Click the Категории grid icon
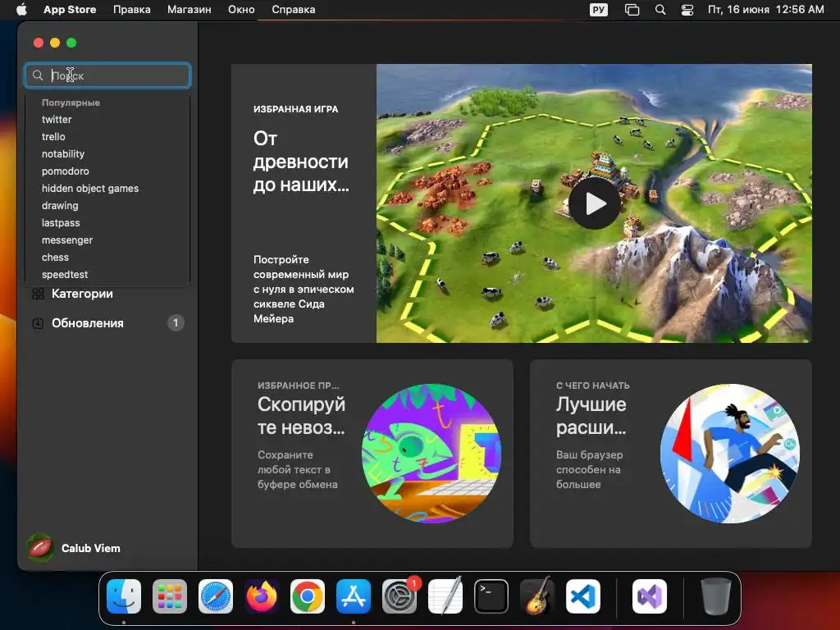The width and height of the screenshot is (840, 630). (x=38, y=294)
